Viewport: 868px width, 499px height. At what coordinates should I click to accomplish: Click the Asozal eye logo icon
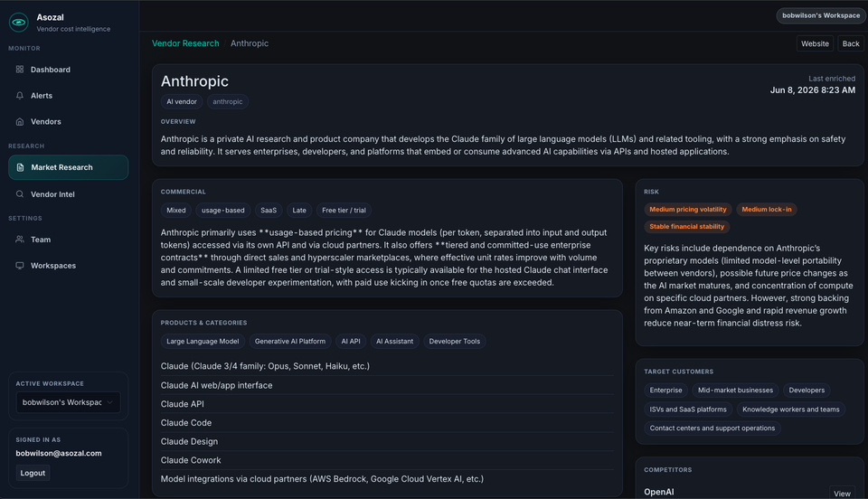[19, 22]
